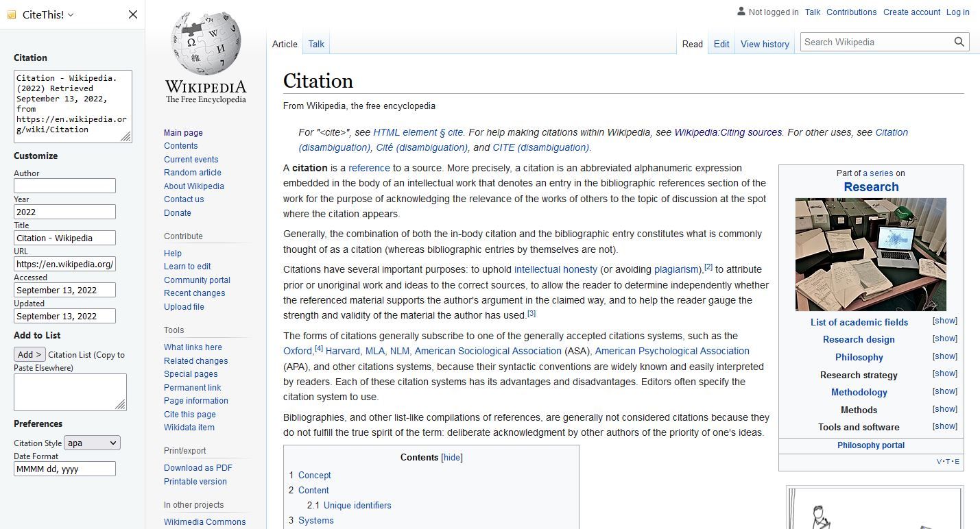Click the URL input field
Viewport: 980px width, 529px height.
pos(64,264)
